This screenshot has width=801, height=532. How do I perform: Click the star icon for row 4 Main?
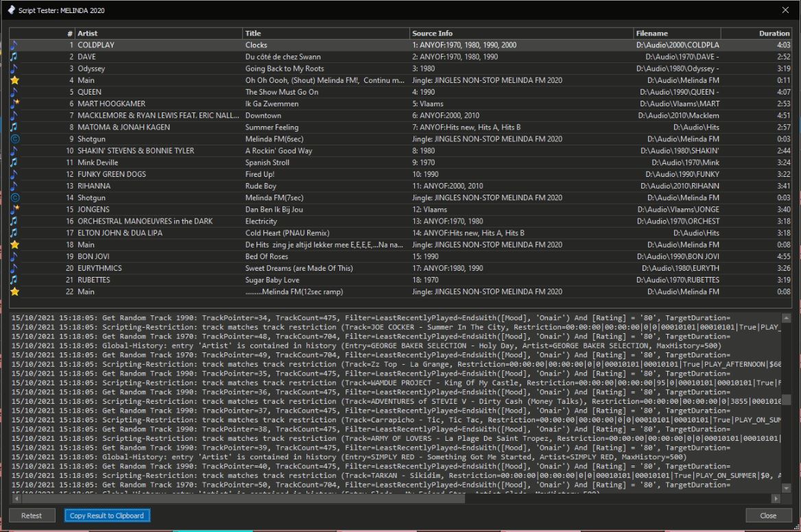[x=15, y=80]
